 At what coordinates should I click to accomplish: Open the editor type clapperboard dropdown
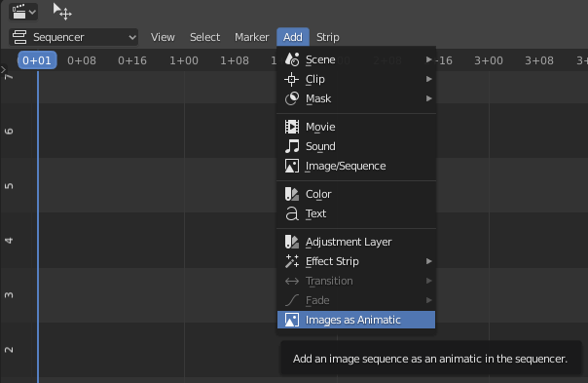click(23, 12)
